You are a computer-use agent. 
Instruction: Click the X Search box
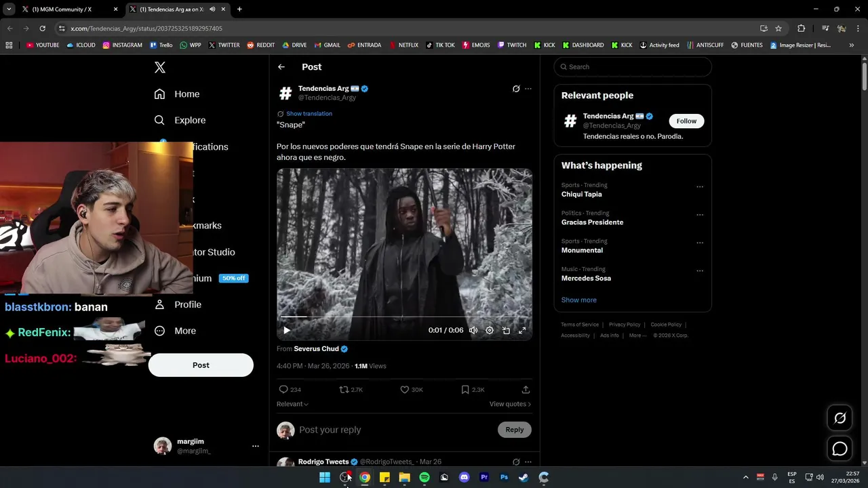633,67
